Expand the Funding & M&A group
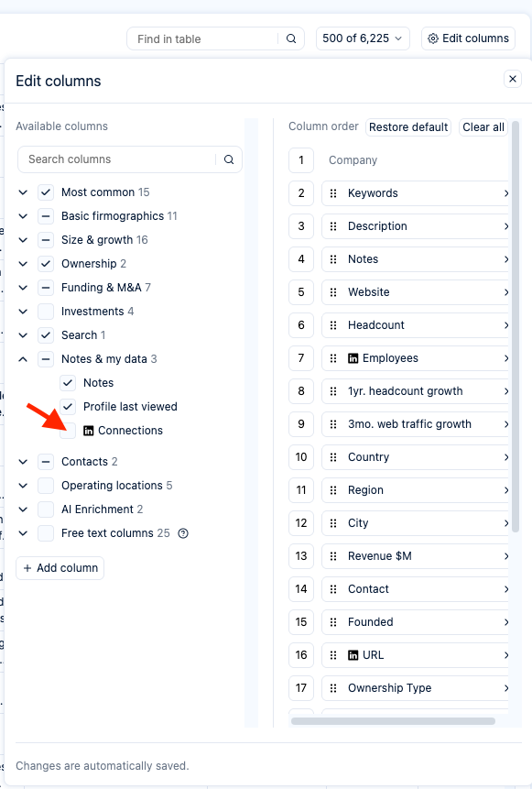This screenshot has height=789, width=532. click(23, 288)
